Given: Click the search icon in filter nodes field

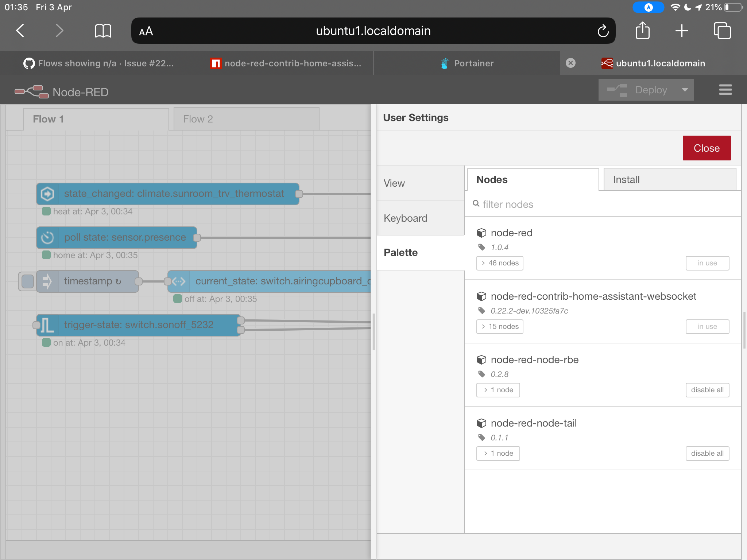Looking at the screenshot, I should click(x=476, y=204).
